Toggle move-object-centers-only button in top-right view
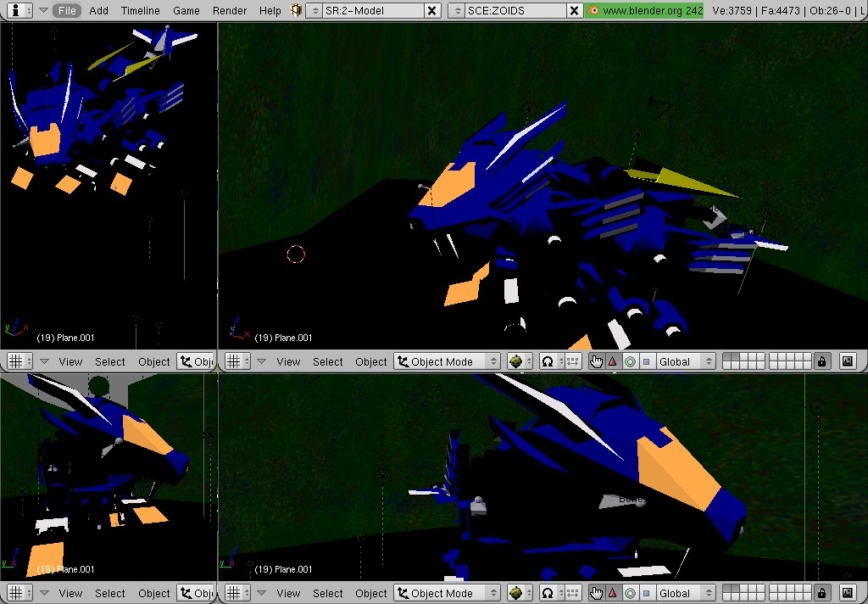The height and width of the screenshot is (604, 868). (x=573, y=361)
